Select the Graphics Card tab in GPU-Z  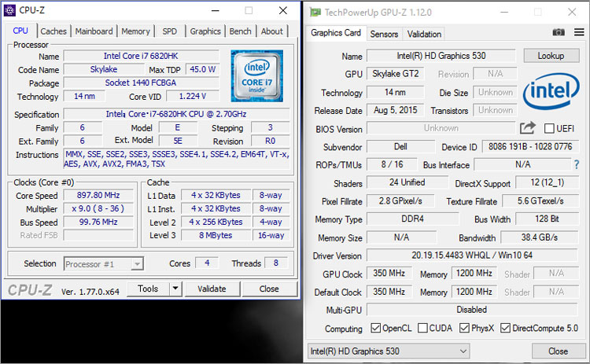tap(336, 33)
